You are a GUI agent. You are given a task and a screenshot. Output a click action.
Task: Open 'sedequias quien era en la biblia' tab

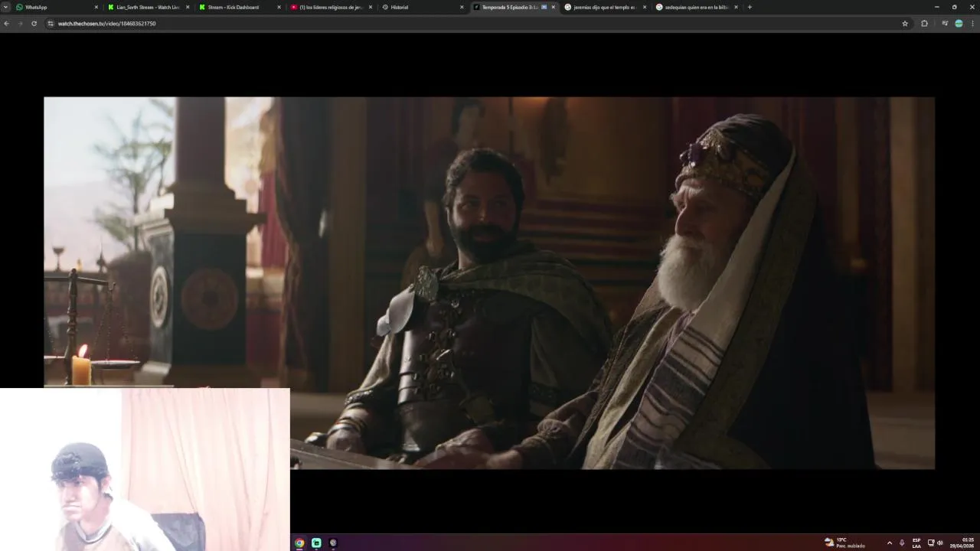(x=696, y=7)
